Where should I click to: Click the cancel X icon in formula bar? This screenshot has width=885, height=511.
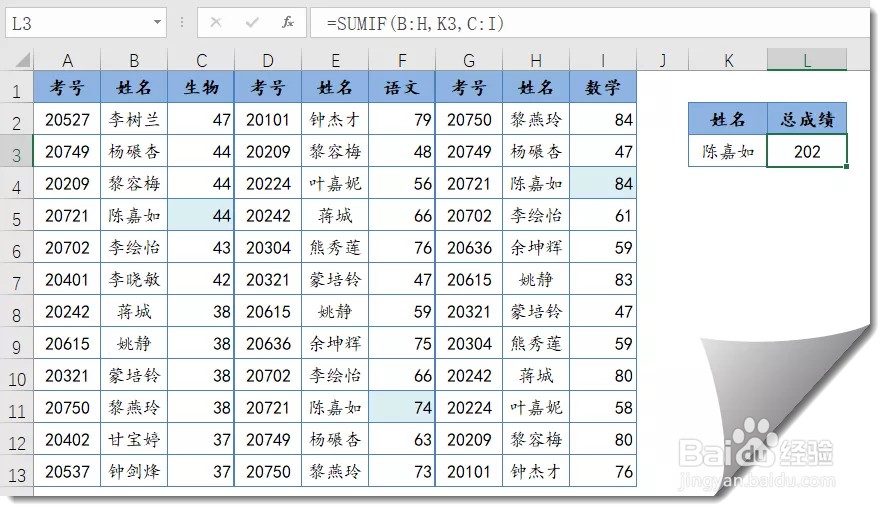coord(216,23)
